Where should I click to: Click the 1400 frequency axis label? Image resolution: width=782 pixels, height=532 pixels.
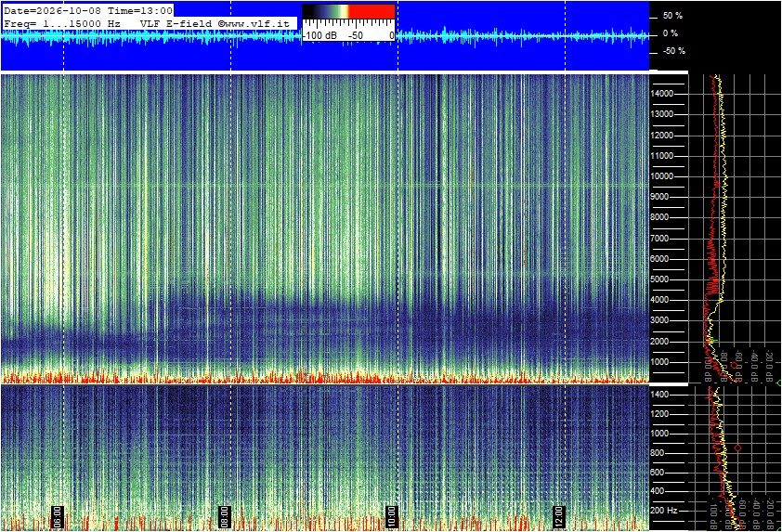pyautogui.click(x=659, y=395)
